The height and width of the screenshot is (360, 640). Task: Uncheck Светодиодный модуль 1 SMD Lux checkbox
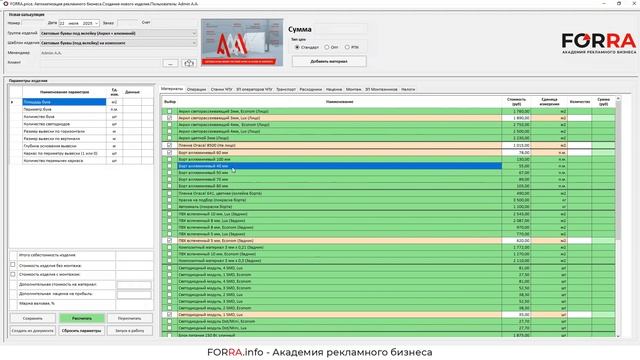coord(169,315)
